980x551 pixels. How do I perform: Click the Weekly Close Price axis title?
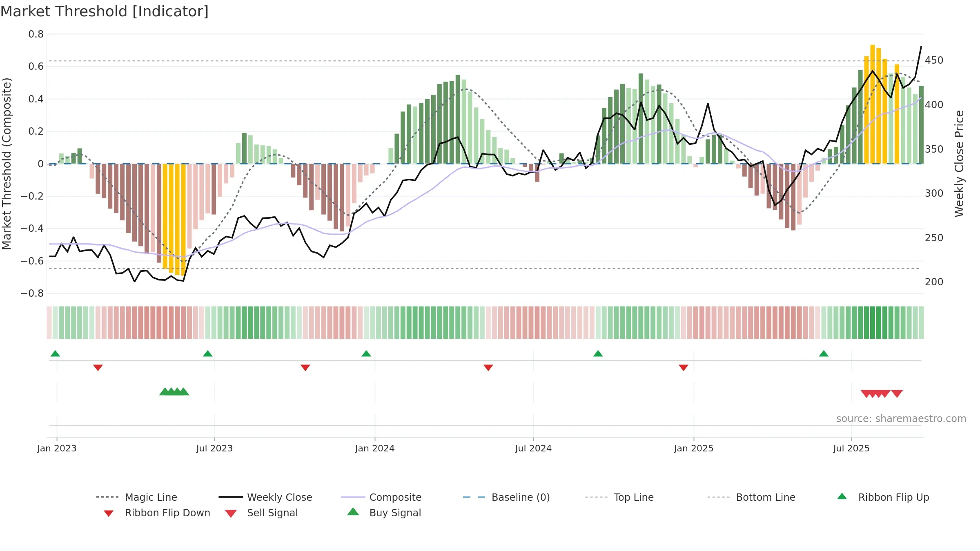(959, 163)
